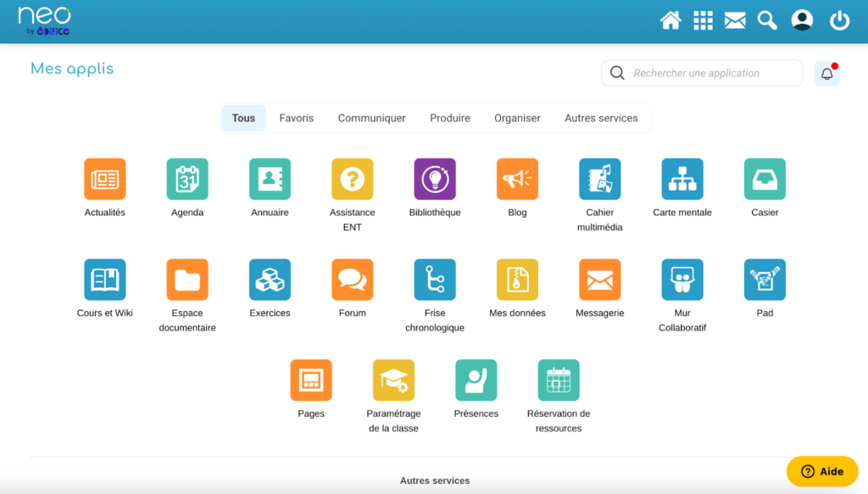Open the Bibliothèque app

click(435, 180)
